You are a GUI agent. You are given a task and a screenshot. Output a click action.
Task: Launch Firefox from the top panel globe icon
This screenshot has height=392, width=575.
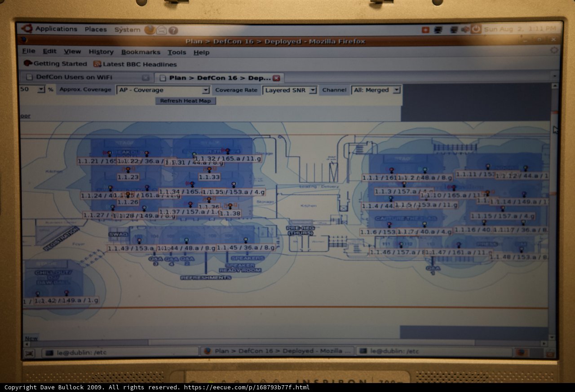click(149, 30)
